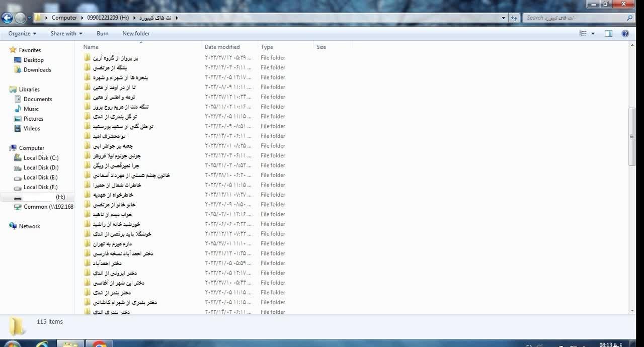This screenshot has width=644, height=347.
Task: Refresh the folder with the address bar refresh icon
Action: 514,18
